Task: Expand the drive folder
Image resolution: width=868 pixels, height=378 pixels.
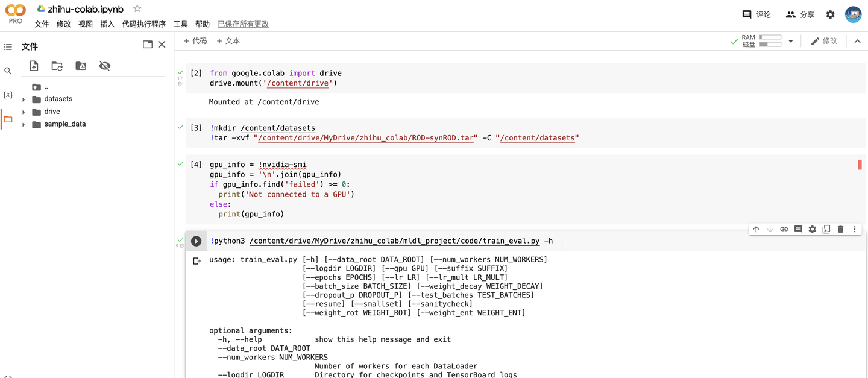Action: pyautogui.click(x=24, y=112)
